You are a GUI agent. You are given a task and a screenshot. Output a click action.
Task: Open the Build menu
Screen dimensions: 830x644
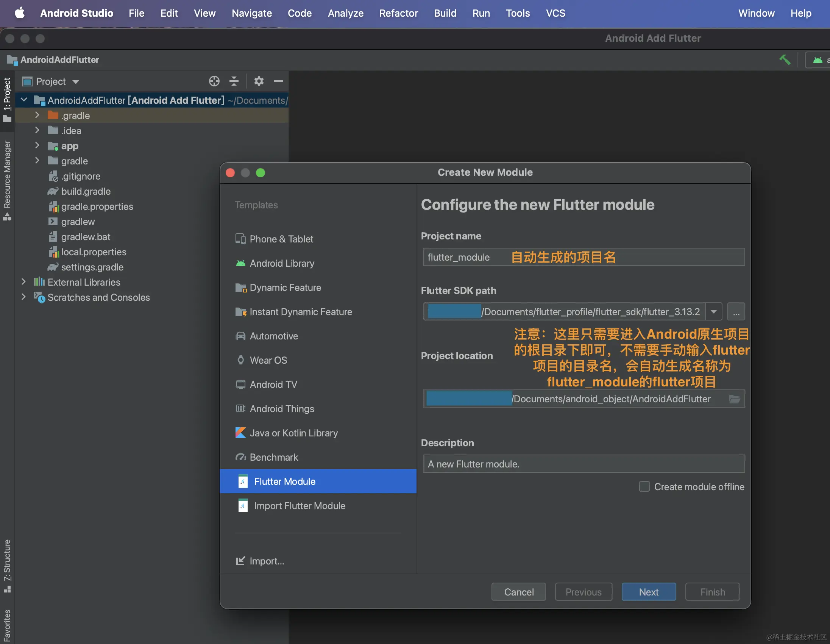pos(445,13)
